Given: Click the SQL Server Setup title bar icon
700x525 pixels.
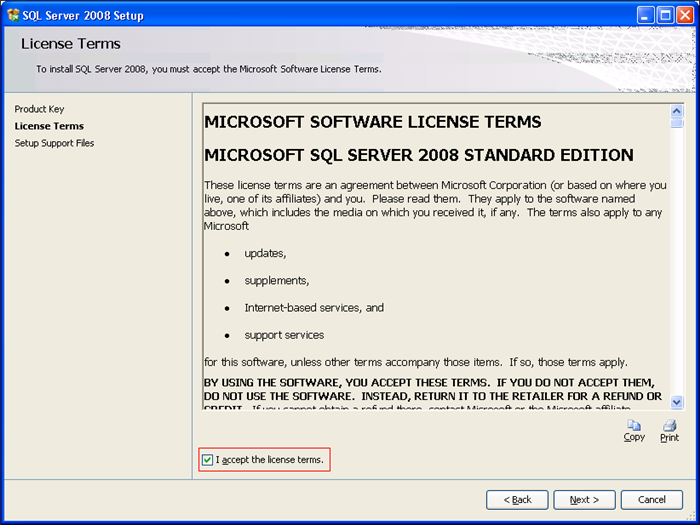Looking at the screenshot, I should (x=12, y=15).
